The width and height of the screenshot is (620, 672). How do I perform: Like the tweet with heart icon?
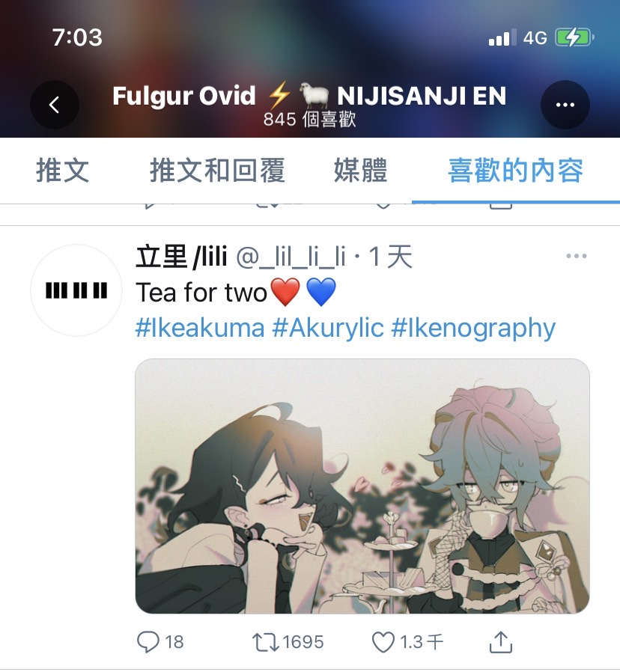click(407, 642)
